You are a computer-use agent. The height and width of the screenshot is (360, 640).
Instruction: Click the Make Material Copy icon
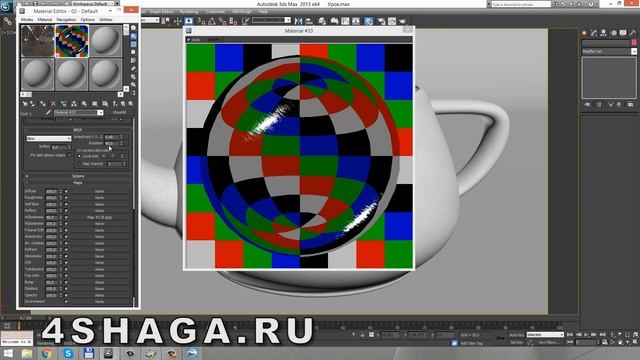64,104
